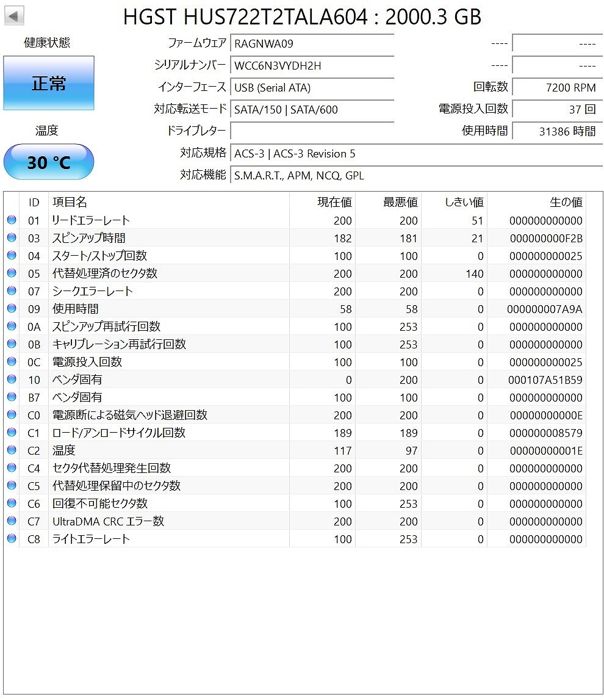Screen dimensions: 604x700
Task: Click the status dot for ライトエラーレート
Action: click(12, 539)
